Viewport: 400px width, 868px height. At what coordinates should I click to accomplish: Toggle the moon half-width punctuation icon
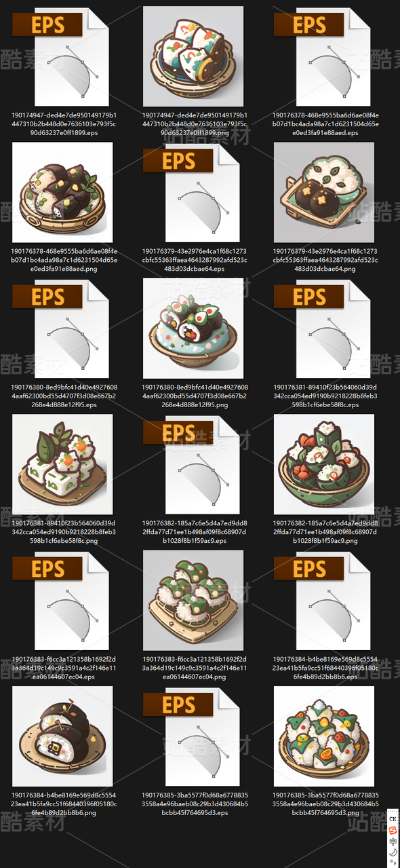click(x=393, y=852)
